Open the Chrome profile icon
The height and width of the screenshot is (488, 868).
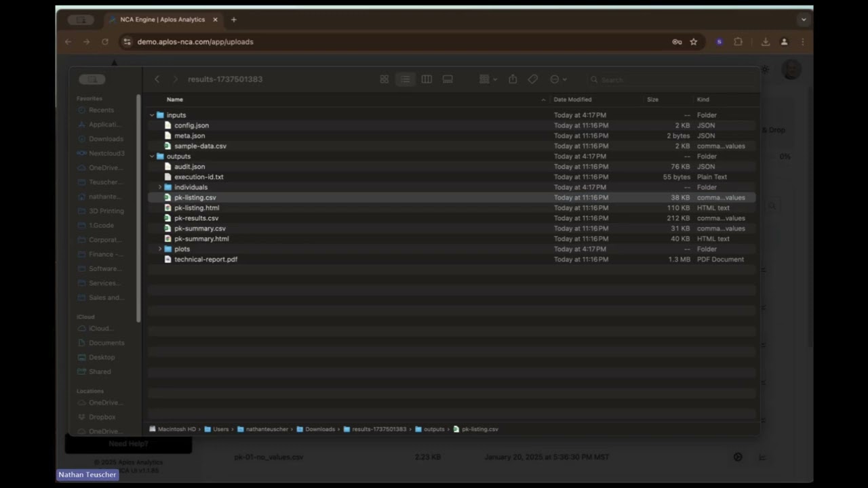784,42
